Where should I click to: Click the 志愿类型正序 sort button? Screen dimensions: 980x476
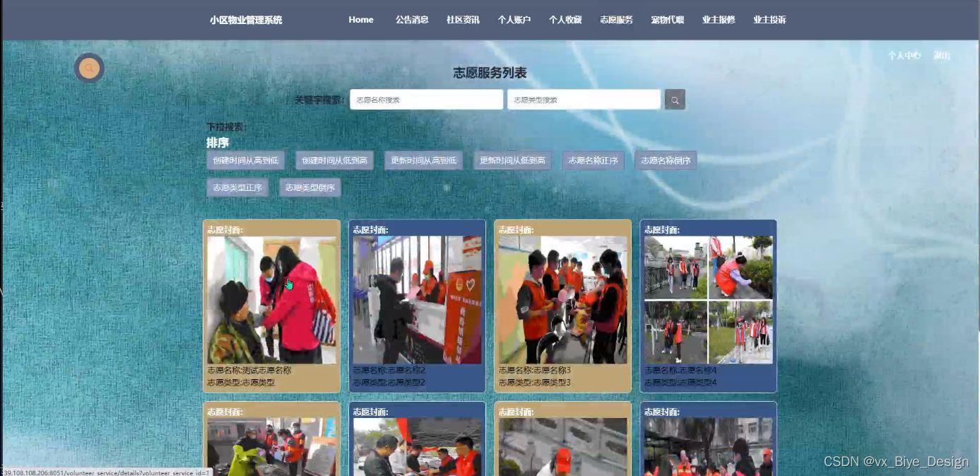[237, 187]
